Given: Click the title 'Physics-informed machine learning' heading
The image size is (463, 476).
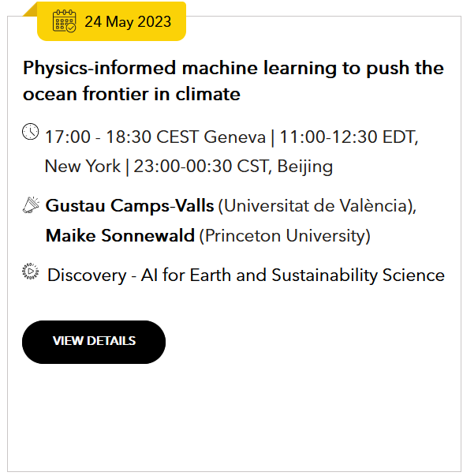Looking at the screenshot, I should tap(233, 81).
